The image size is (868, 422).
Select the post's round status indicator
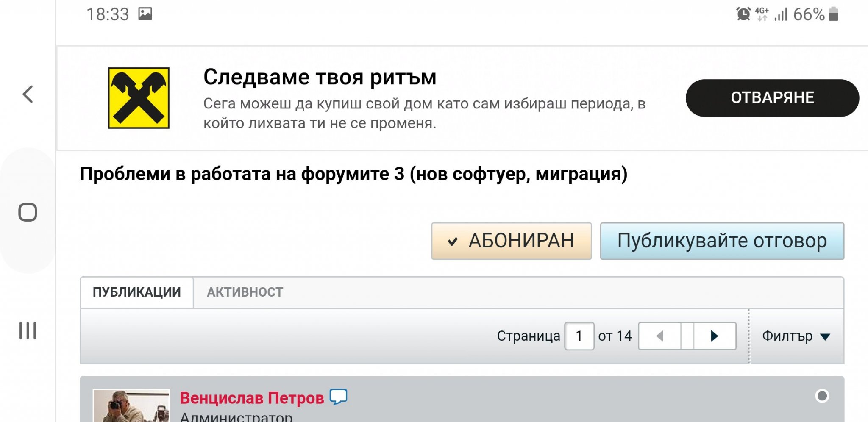pos(822,396)
